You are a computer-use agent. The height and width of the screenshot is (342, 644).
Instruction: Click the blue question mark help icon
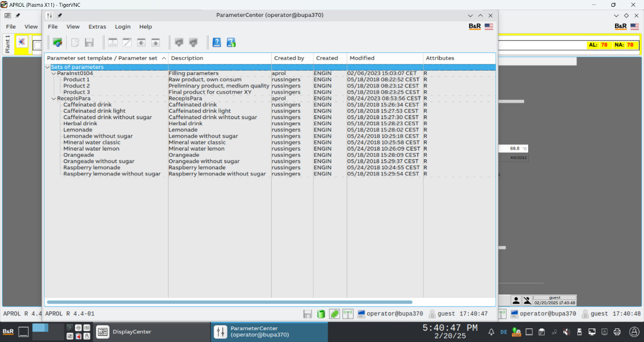coord(216,42)
